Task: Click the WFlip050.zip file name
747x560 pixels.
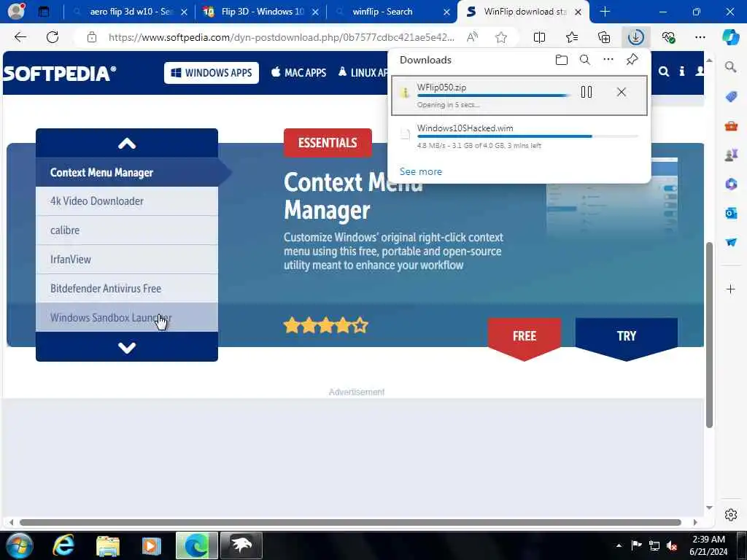Action: point(441,87)
